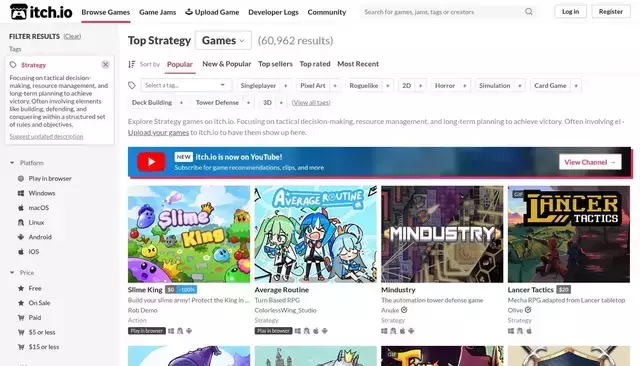Open the Lancer Tactics thumbnail
Image resolution: width=640 pixels, height=366 pixels.
569,234
